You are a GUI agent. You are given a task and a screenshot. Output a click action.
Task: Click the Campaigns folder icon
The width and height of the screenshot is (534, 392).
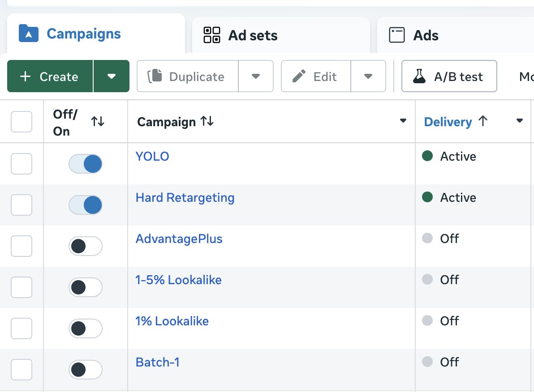pos(29,34)
